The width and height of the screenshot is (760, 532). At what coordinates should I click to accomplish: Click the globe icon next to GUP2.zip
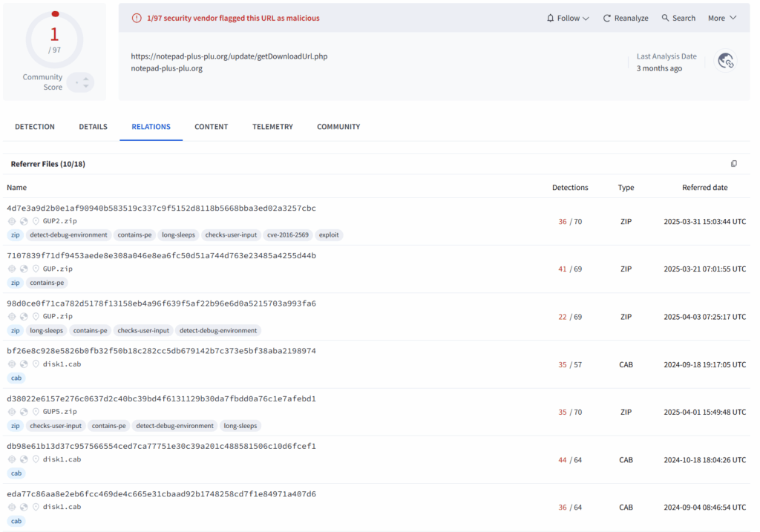[x=24, y=221]
